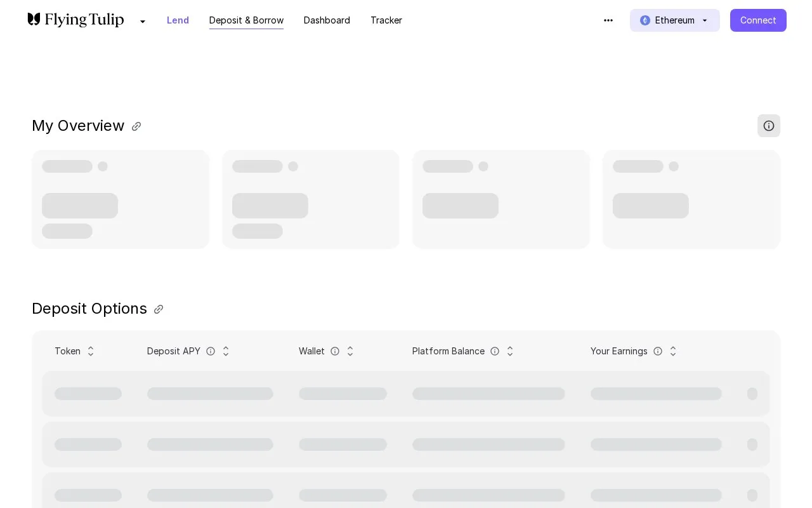
Task: Sort table by Deposit APY
Action: point(226,351)
